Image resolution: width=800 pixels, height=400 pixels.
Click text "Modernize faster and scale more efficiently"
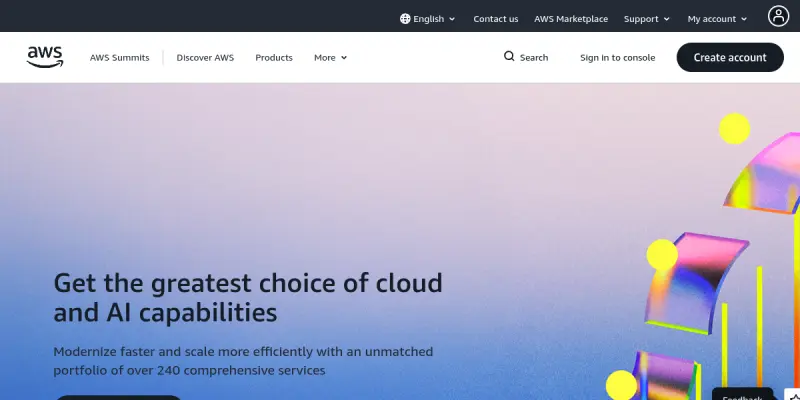183,352
